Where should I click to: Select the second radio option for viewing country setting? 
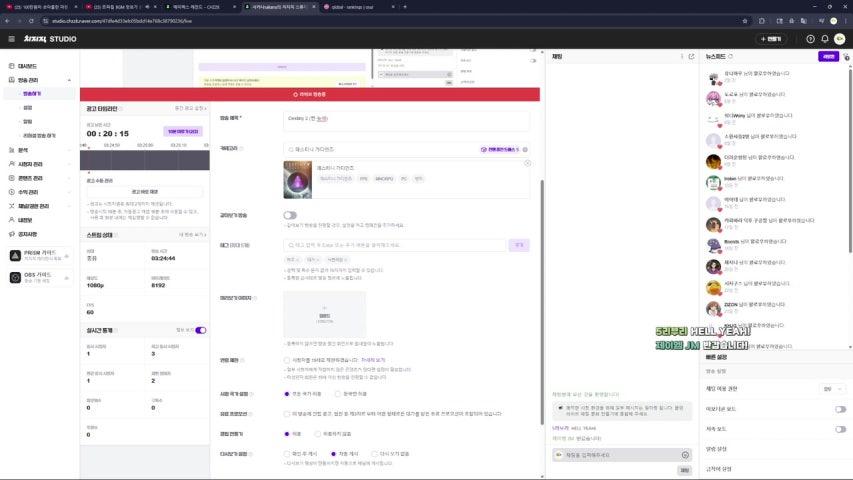[x=338, y=394]
